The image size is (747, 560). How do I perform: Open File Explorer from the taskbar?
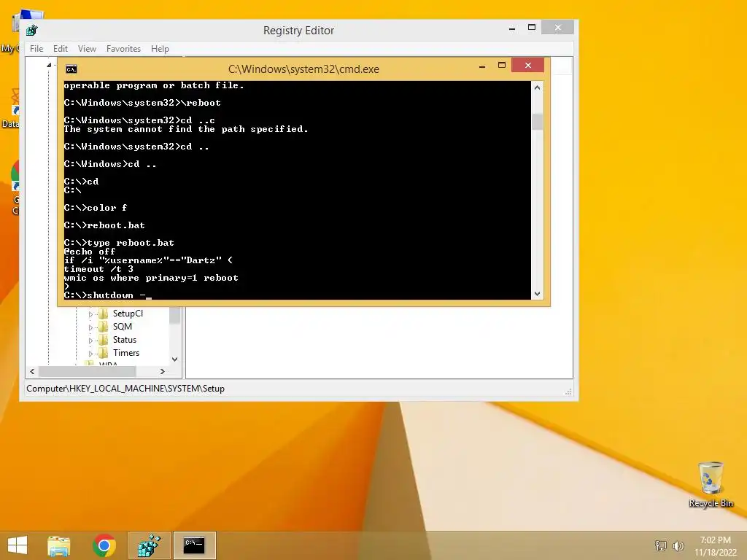tap(59, 545)
